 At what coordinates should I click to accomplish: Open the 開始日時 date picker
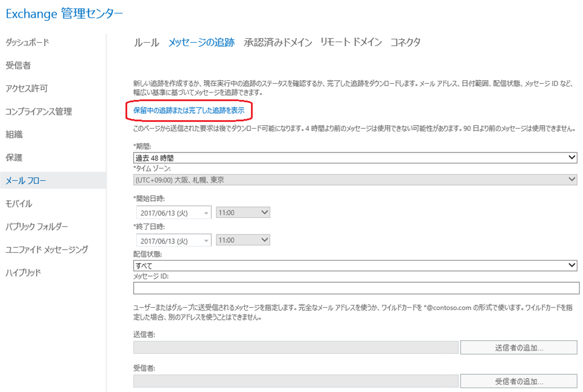pos(174,213)
